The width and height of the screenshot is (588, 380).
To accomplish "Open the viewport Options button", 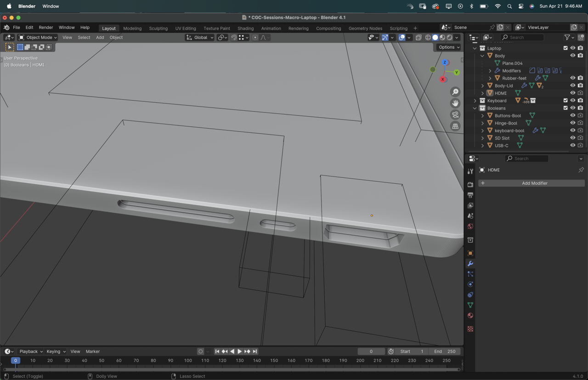I will 448,47.
